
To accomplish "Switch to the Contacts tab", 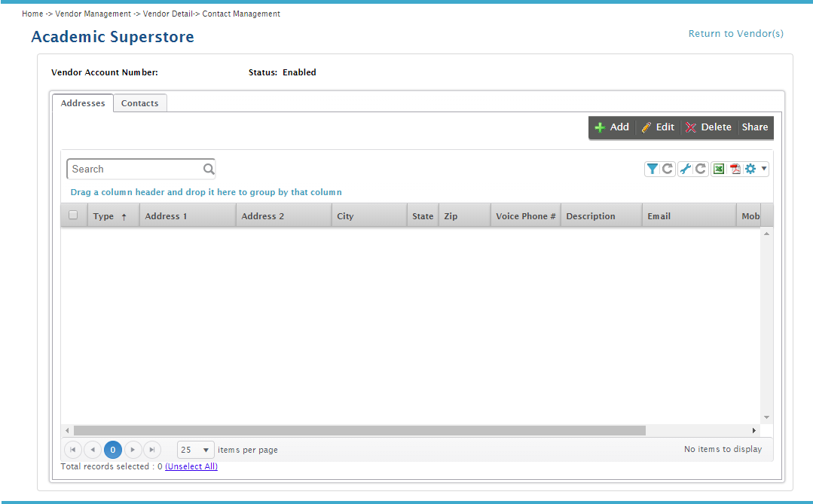I will pos(140,103).
